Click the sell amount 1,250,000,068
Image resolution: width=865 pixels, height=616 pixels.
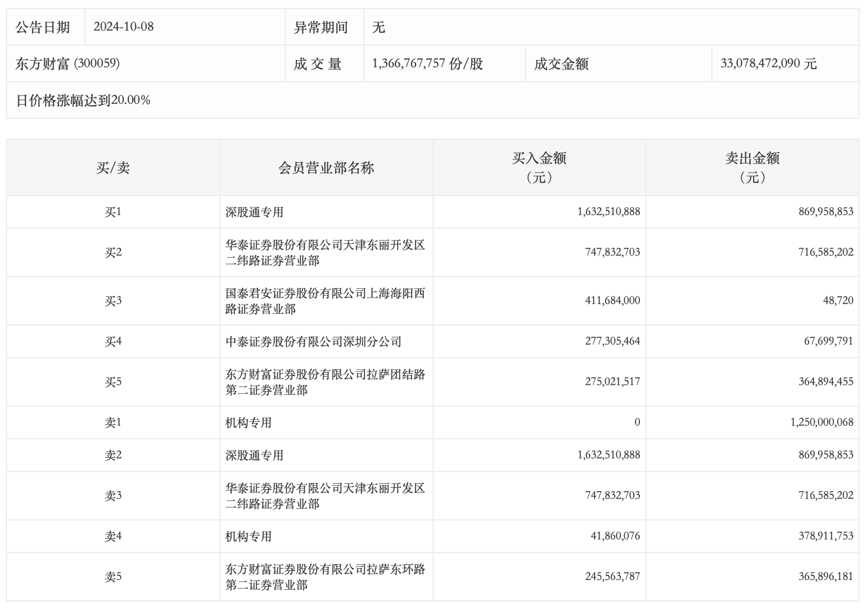pyautogui.click(x=822, y=422)
